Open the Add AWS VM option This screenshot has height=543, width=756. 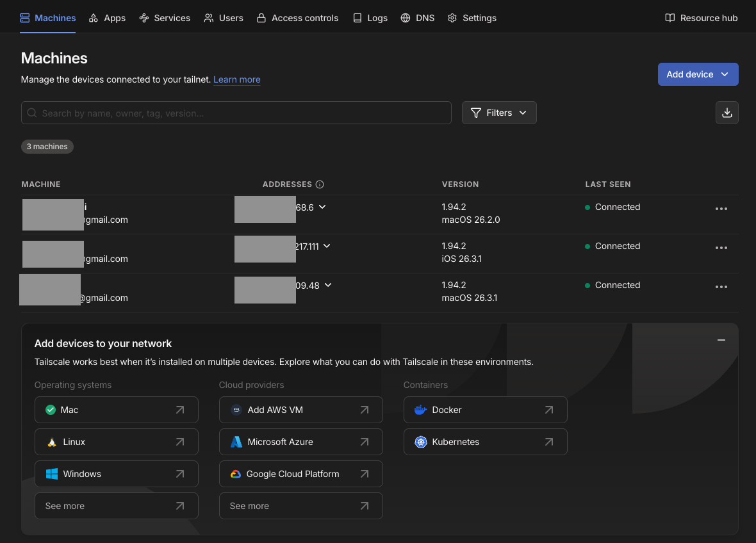point(301,410)
